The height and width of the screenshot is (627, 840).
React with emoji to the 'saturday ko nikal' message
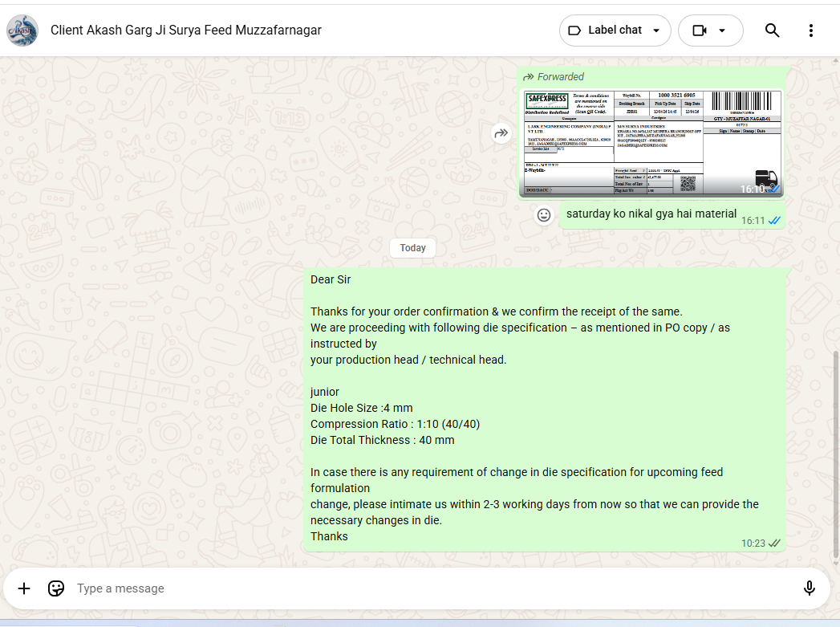544,215
